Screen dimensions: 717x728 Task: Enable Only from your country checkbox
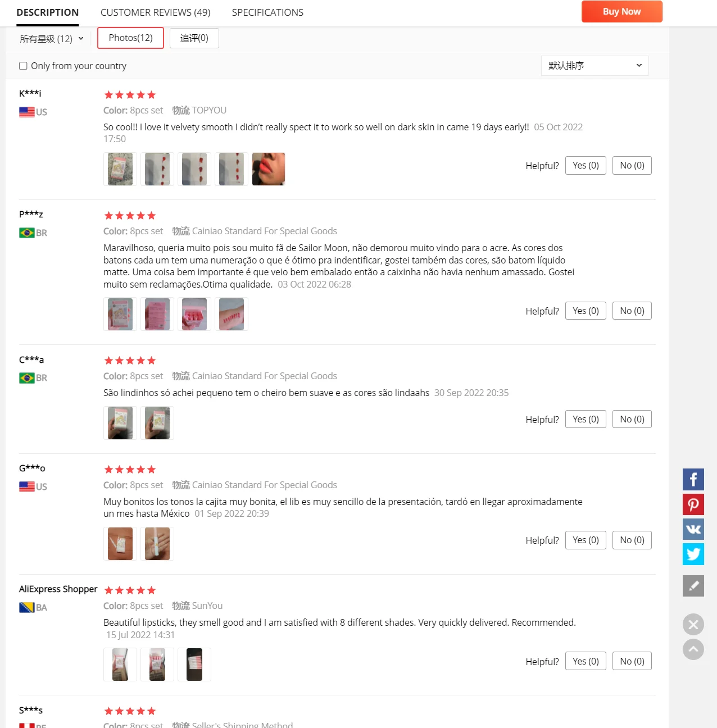click(23, 66)
